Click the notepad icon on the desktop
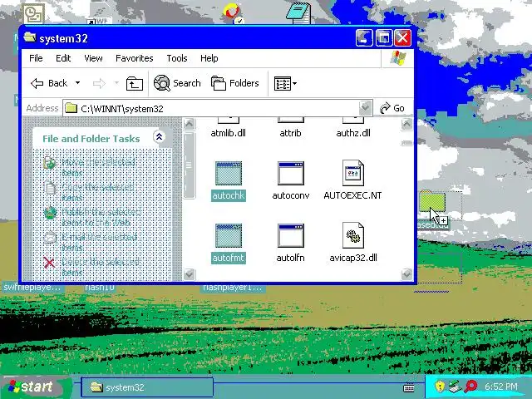Image resolution: width=532 pixels, height=399 pixels. [298, 13]
